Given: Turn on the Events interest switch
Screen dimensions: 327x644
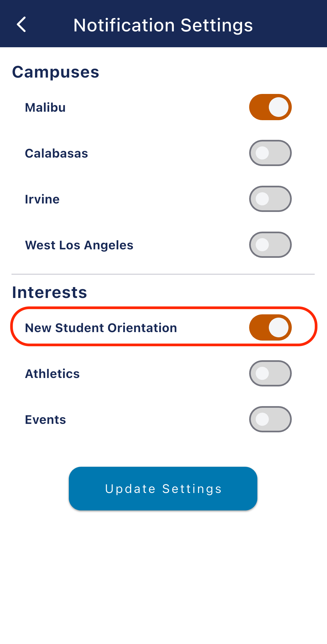Looking at the screenshot, I should click(x=270, y=419).
